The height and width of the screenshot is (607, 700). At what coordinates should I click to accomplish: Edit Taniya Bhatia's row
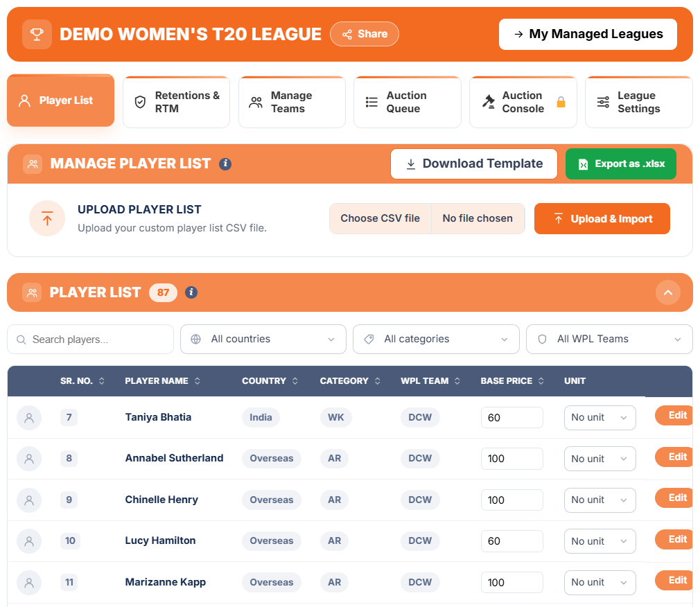click(x=674, y=416)
